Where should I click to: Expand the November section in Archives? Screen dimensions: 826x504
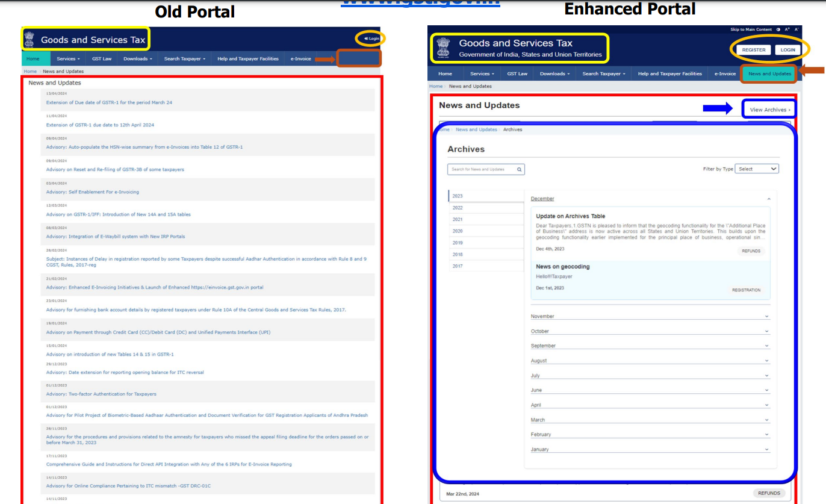point(650,316)
